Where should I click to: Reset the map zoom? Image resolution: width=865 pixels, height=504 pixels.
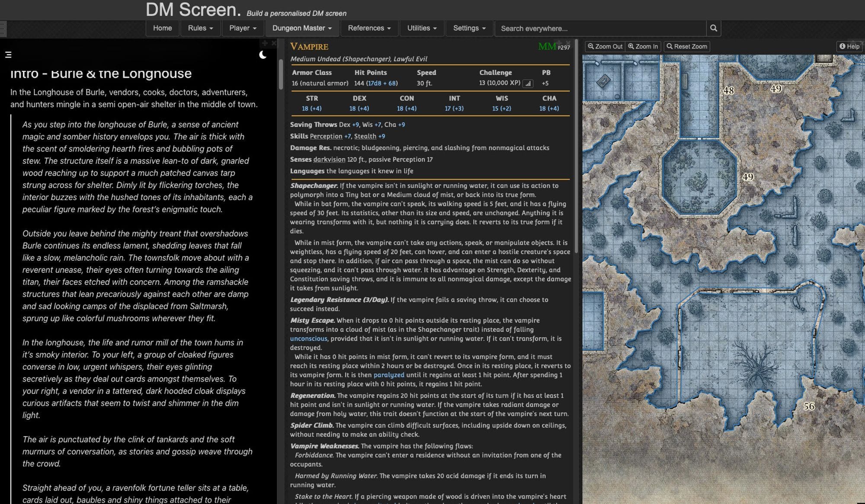point(686,46)
